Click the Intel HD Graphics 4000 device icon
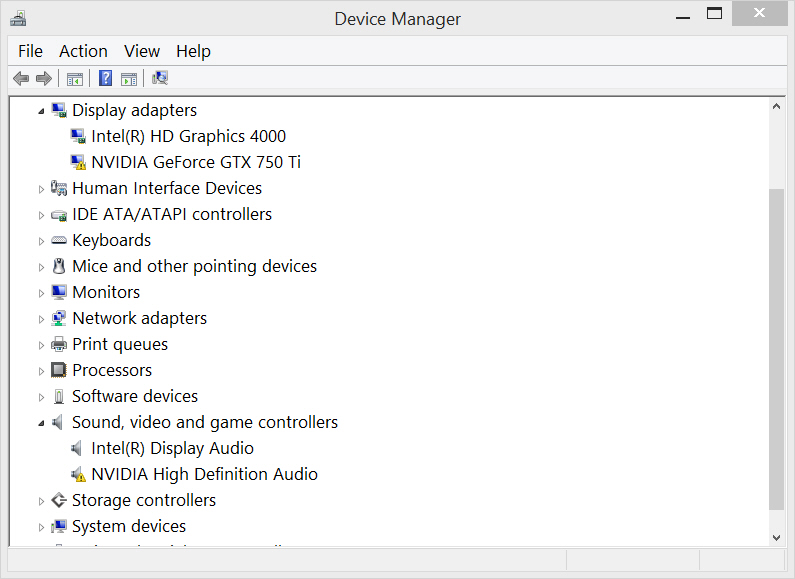Screen dimensions: 795x579 (78, 136)
